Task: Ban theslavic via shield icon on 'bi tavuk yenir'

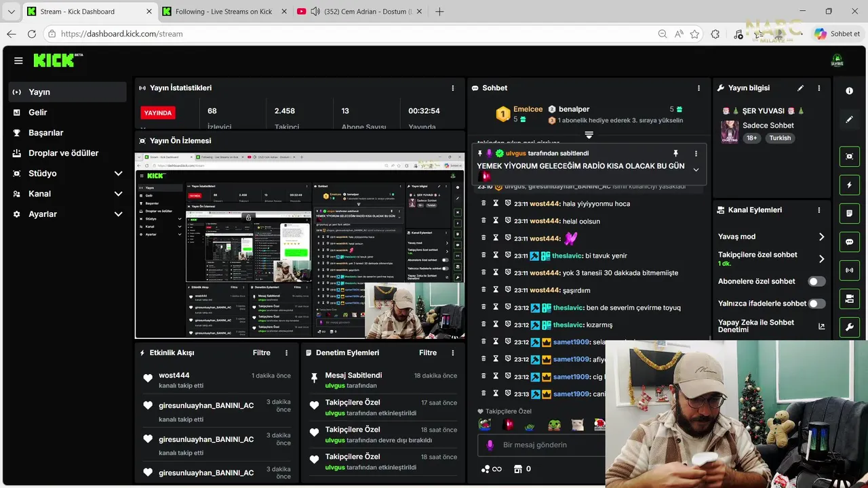Action: point(507,256)
